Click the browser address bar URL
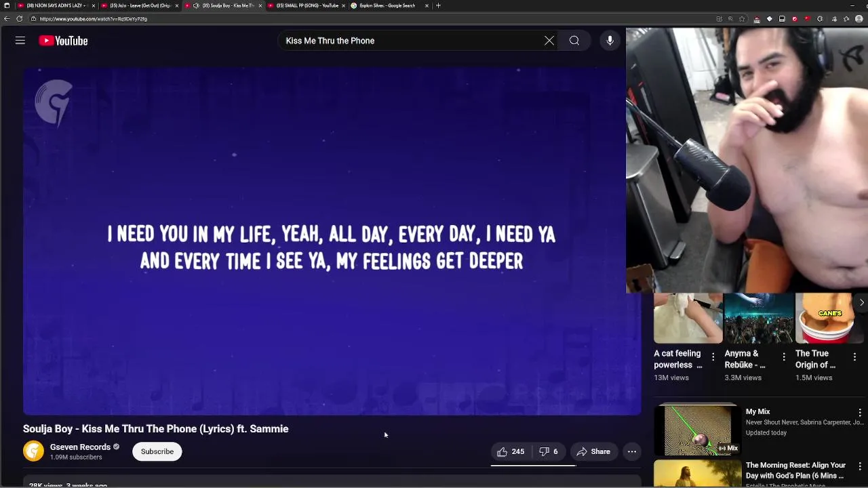The image size is (868, 488). [94, 19]
